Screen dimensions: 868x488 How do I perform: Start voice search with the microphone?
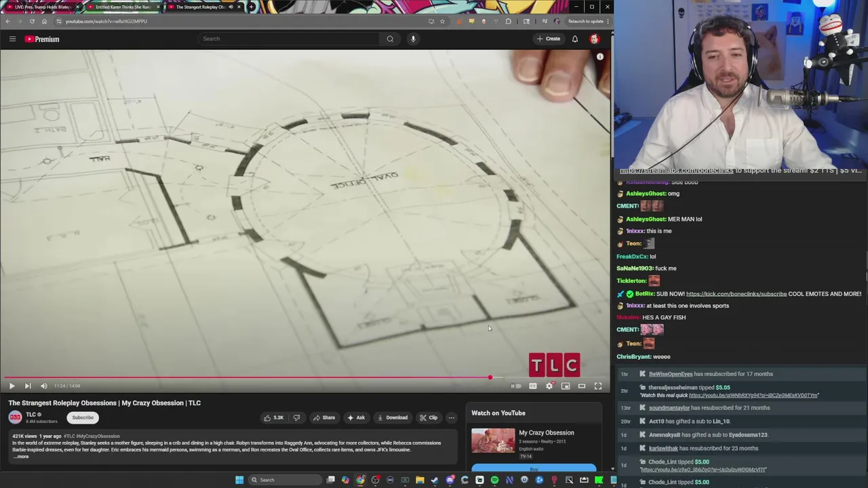[x=413, y=39]
